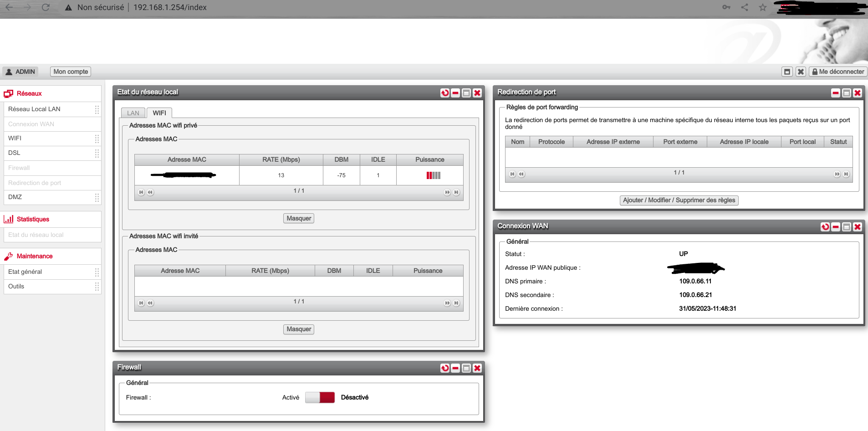Click the ADMIN user icon
Screen dimensions: 868x431
pyautogui.click(x=8, y=71)
